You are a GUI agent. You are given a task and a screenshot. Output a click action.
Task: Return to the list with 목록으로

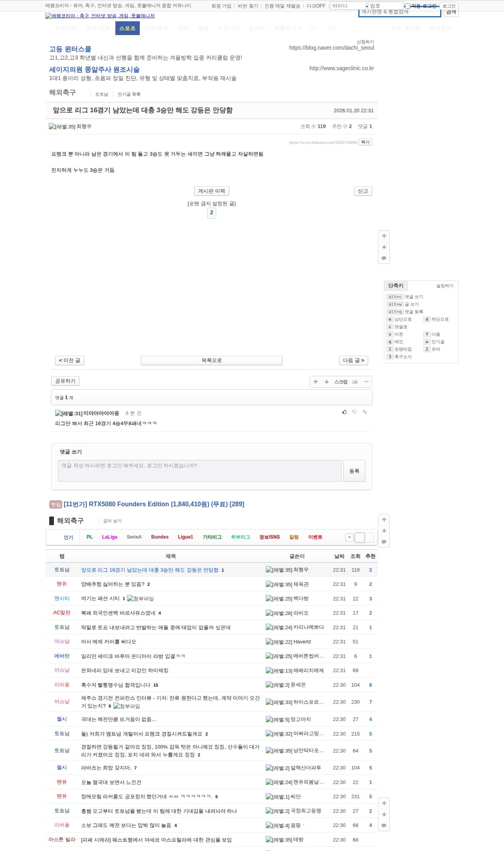(x=211, y=360)
